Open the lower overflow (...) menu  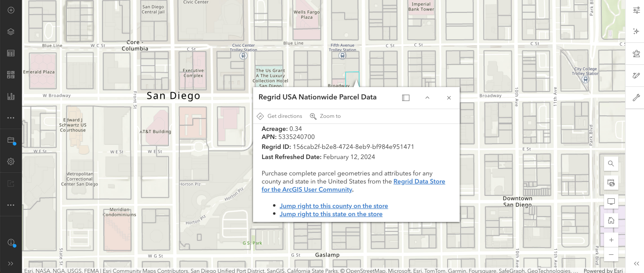click(11, 205)
